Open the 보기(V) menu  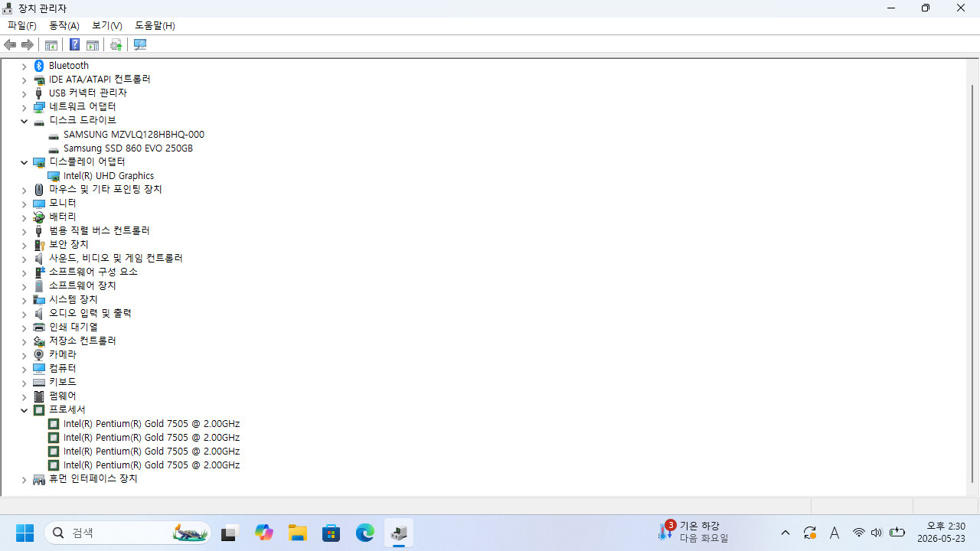pos(107,25)
